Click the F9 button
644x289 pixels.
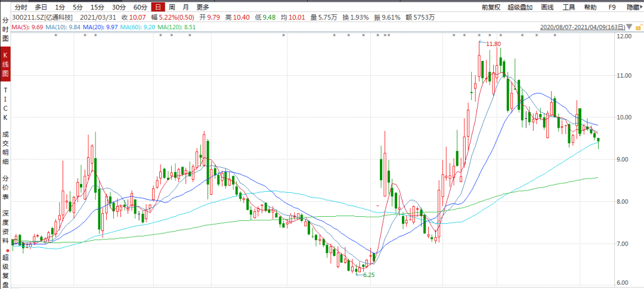[x=612, y=7]
